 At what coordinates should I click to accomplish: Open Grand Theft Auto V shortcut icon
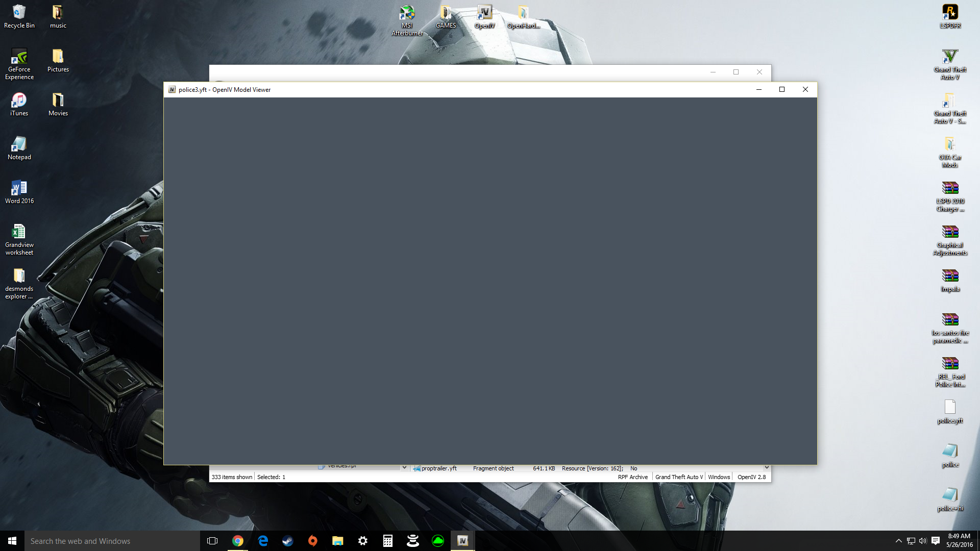(x=950, y=57)
